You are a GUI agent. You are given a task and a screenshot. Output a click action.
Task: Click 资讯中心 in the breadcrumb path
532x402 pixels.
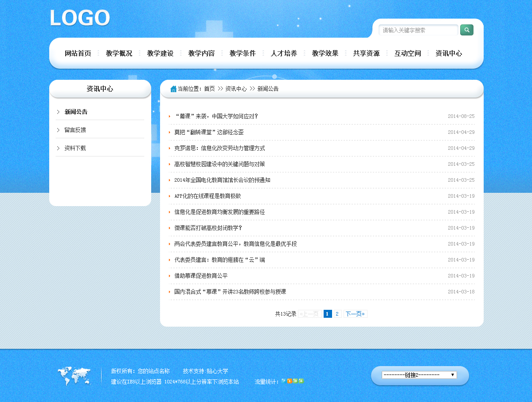tap(236, 89)
